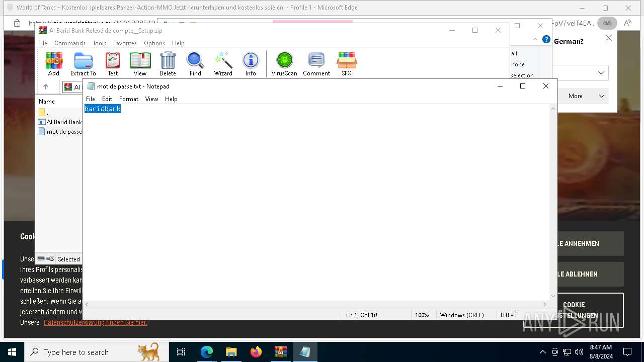Run the Test archive tool in WinRAR
This screenshot has width=644, height=362.
pyautogui.click(x=113, y=64)
